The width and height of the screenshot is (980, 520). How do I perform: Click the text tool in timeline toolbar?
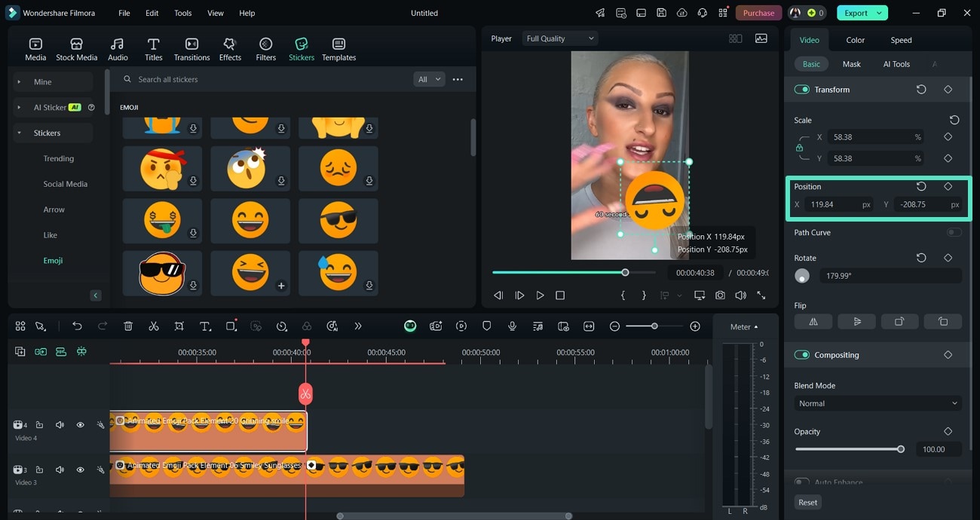(205, 326)
